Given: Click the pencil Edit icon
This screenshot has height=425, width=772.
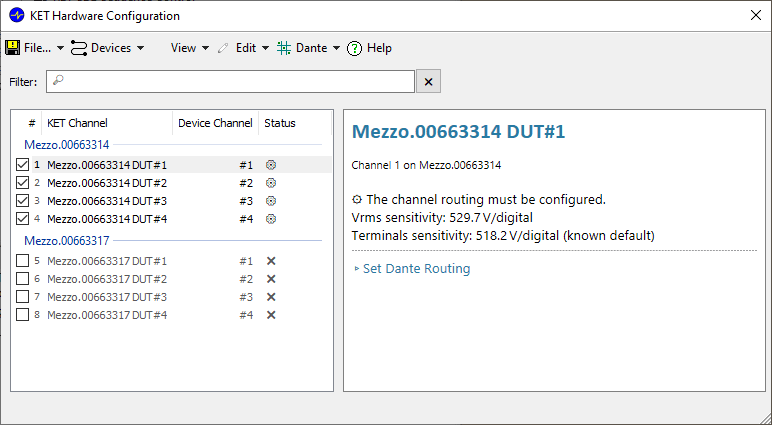Looking at the screenshot, I should [x=223, y=48].
